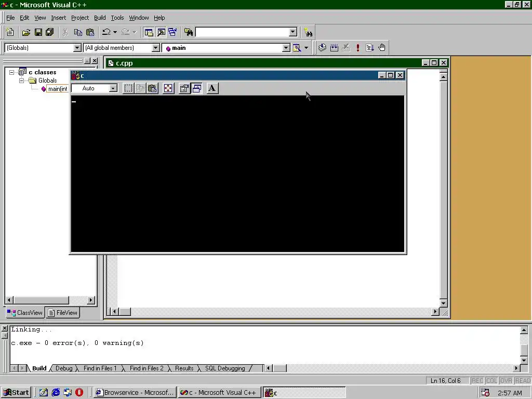Switch to Browservice taskbar button
This screenshot has width=532, height=399.
[x=135, y=393]
